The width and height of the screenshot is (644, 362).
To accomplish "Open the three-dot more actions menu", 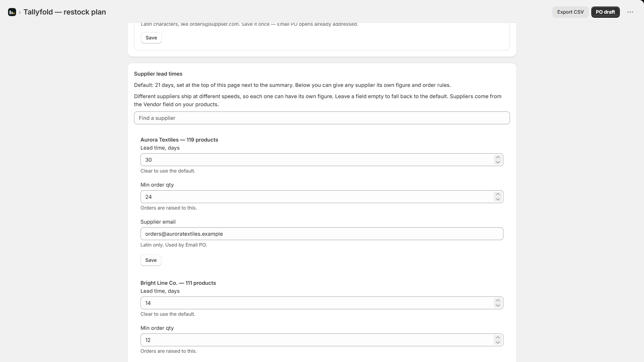I will [x=630, y=12].
